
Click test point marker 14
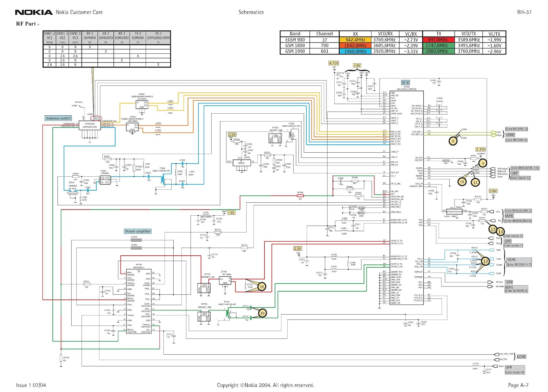pyautogui.click(x=500, y=232)
